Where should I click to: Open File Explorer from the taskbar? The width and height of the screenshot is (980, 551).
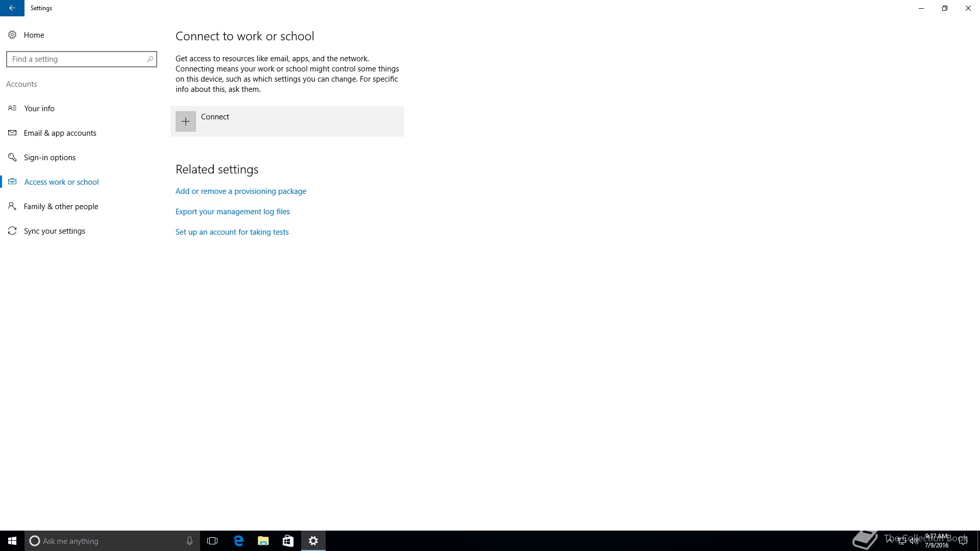pos(263,541)
